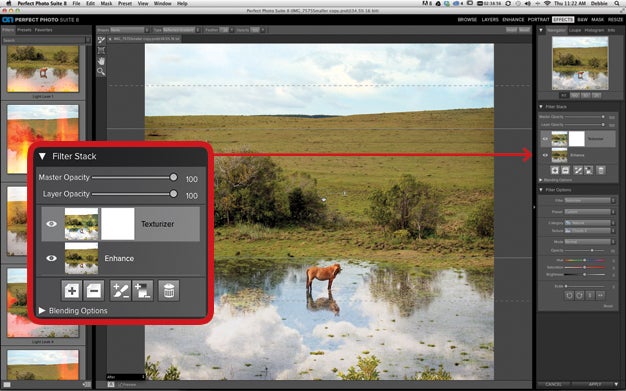Click the volume icon in menu bar

pyautogui.click(x=528, y=3)
